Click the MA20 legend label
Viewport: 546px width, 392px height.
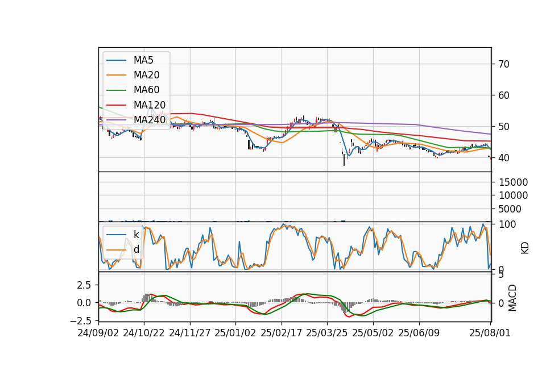[146, 75]
